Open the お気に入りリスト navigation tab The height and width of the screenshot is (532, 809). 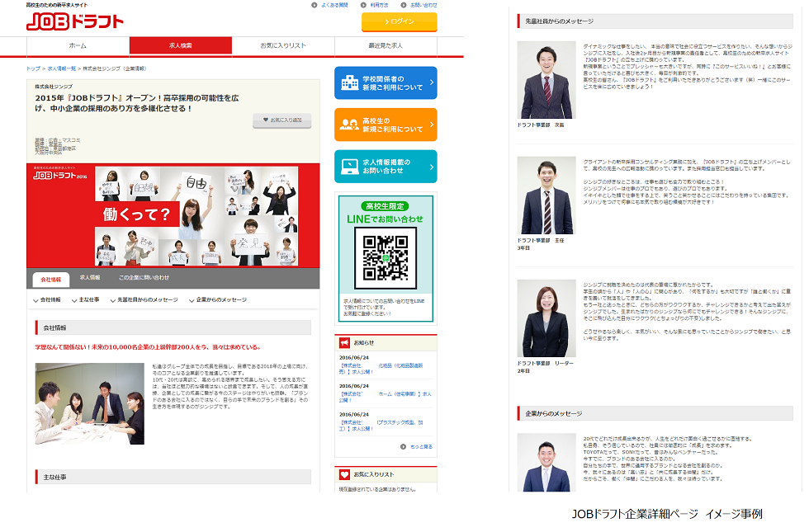(x=283, y=45)
